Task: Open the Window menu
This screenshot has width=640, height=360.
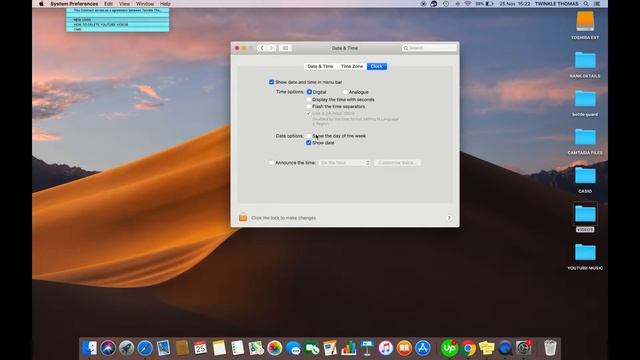Action: (145, 4)
